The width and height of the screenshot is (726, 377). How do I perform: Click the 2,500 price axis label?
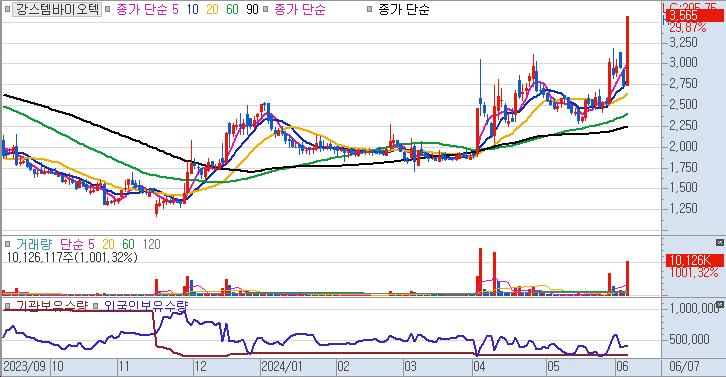coord(683,104)
